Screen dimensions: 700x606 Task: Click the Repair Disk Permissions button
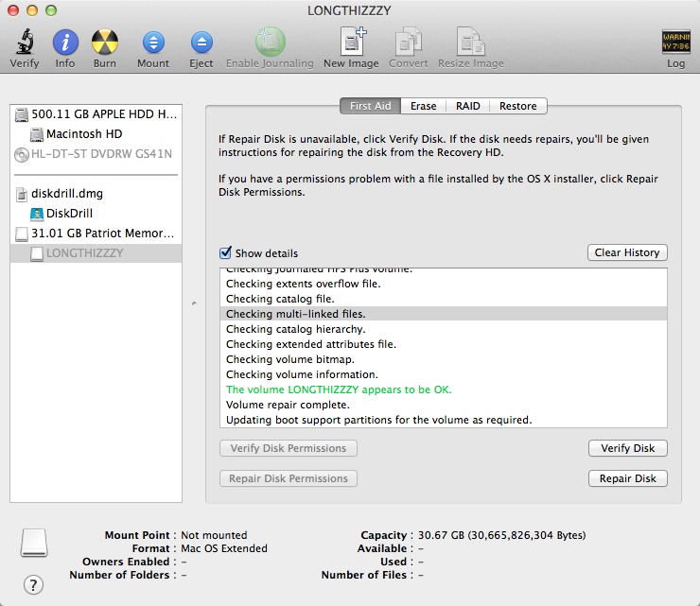click(289, 478)
